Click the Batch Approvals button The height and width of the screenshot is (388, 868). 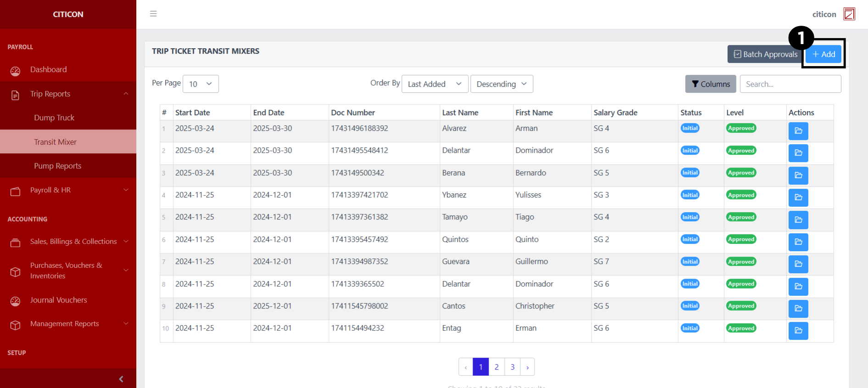(x=765, y=54)
